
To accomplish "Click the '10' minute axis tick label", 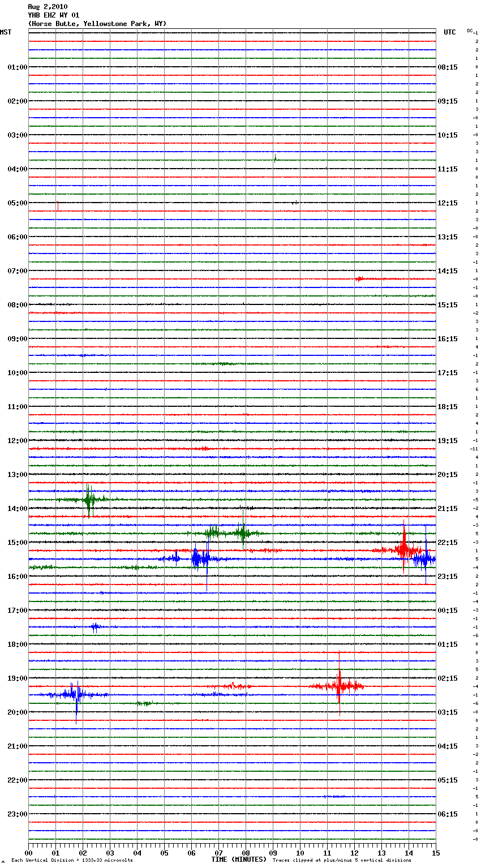I will 300,853.
